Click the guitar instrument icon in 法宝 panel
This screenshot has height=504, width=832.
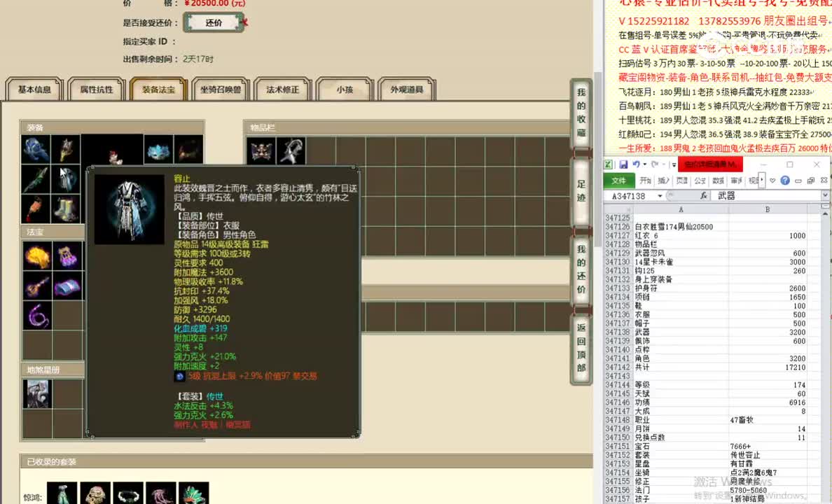tap(35, 287)
